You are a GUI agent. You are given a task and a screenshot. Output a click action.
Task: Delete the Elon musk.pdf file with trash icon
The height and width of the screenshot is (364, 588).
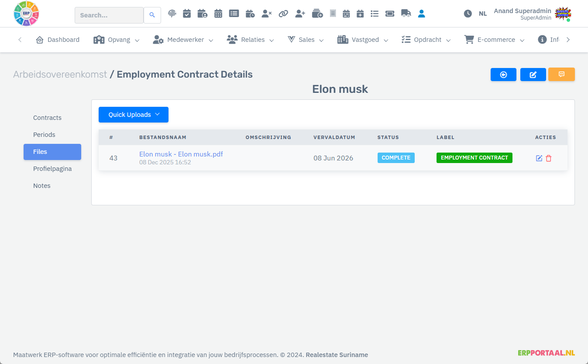[549, 158]
